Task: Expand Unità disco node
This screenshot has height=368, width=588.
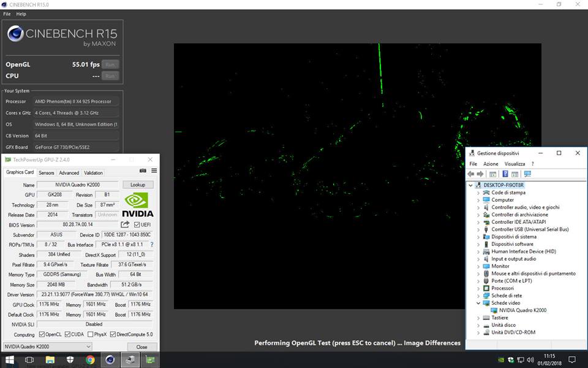Action: click(x=478, y=325)
